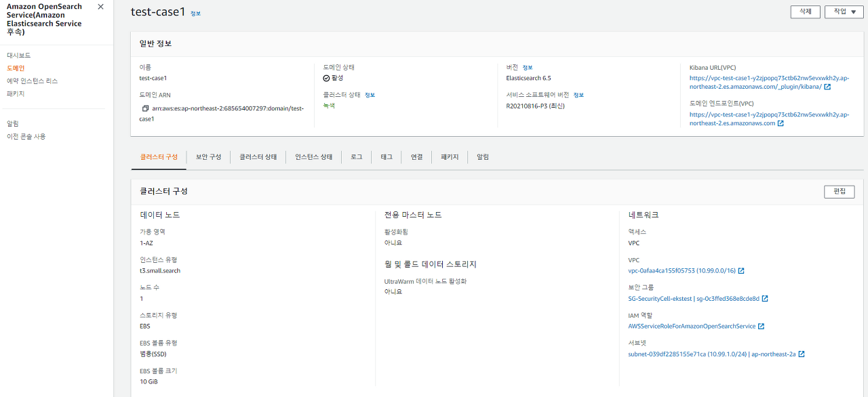Click the 1-AZ availability zone value

click(x=146, y=243)
